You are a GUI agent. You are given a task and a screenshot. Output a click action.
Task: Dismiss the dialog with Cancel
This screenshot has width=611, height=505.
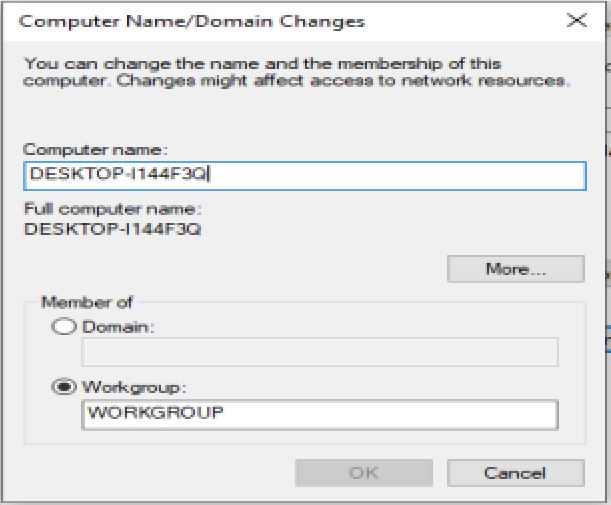point(516,473)
